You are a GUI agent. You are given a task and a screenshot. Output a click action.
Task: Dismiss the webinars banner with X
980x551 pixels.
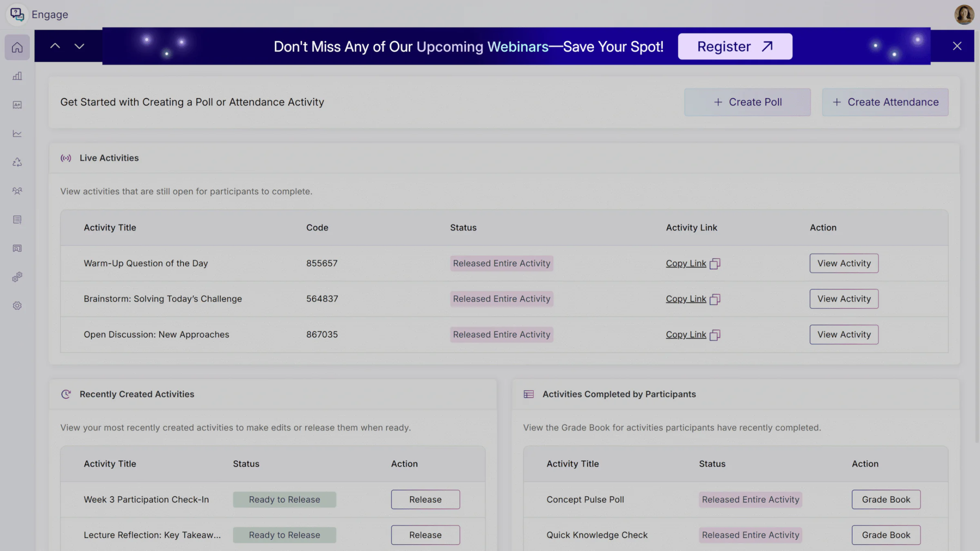(957, 46)
